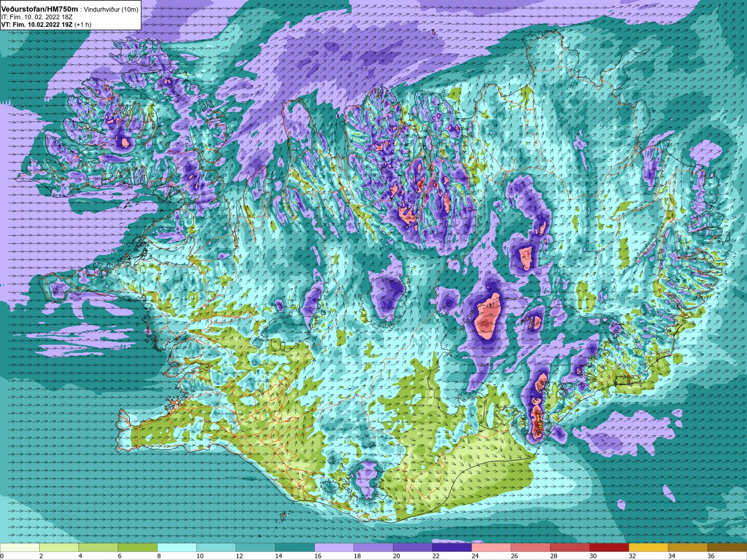Click the 'VT: Fim. 10.02.2022 19Z (+1 h)' line
747x560 pixels.
click(46, 25)
